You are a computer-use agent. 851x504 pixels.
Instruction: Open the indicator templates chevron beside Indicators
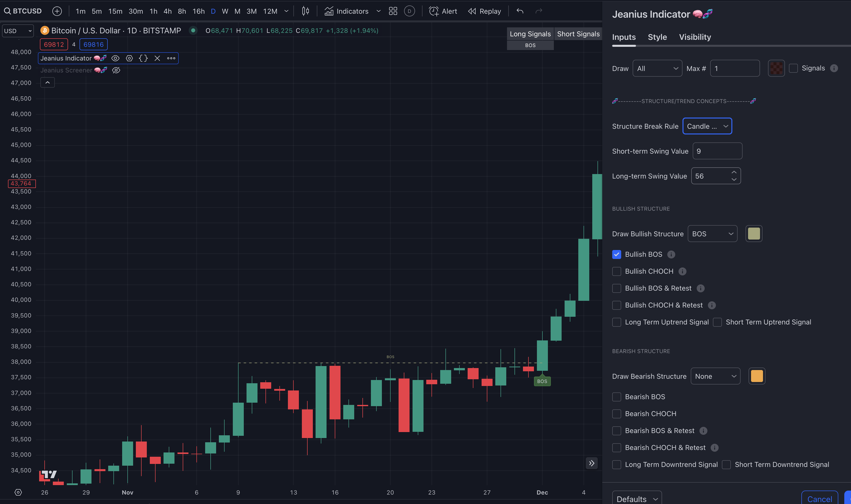(x=378, y=11)
